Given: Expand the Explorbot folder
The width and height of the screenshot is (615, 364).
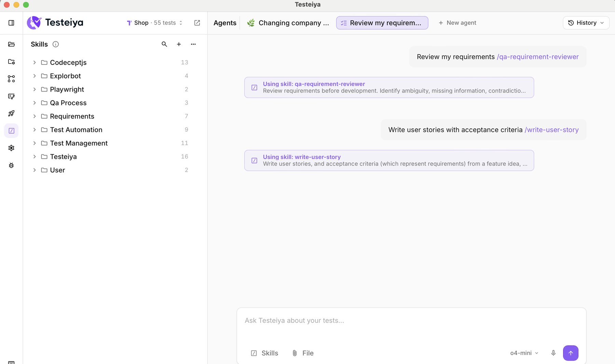Looking at the screenshot, I should [x=35, y=76].
